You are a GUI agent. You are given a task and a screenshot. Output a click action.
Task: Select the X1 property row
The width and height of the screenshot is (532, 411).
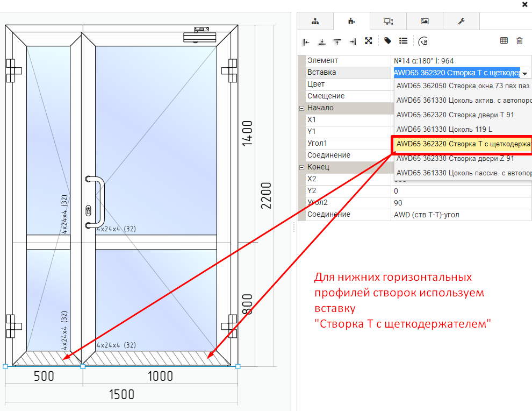pos(348,120)
